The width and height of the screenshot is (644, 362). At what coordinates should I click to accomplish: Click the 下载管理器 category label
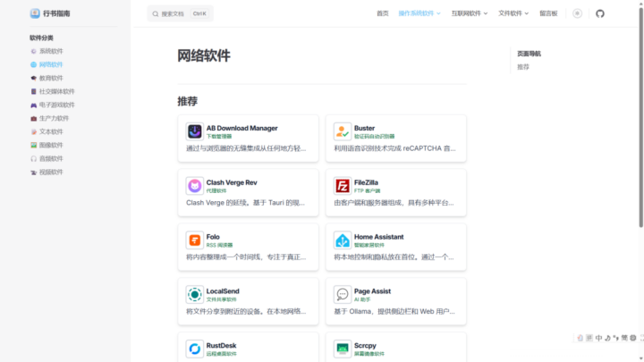[219, 136]
